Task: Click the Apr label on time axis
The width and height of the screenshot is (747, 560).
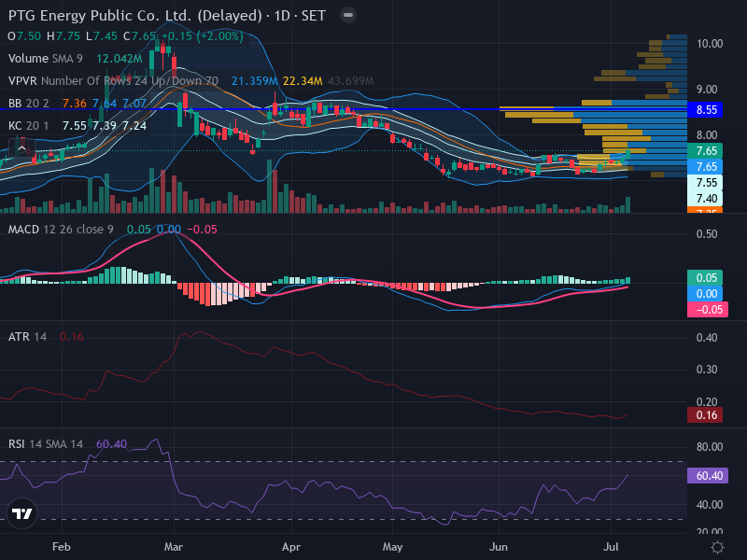Action: coord(291,547)
